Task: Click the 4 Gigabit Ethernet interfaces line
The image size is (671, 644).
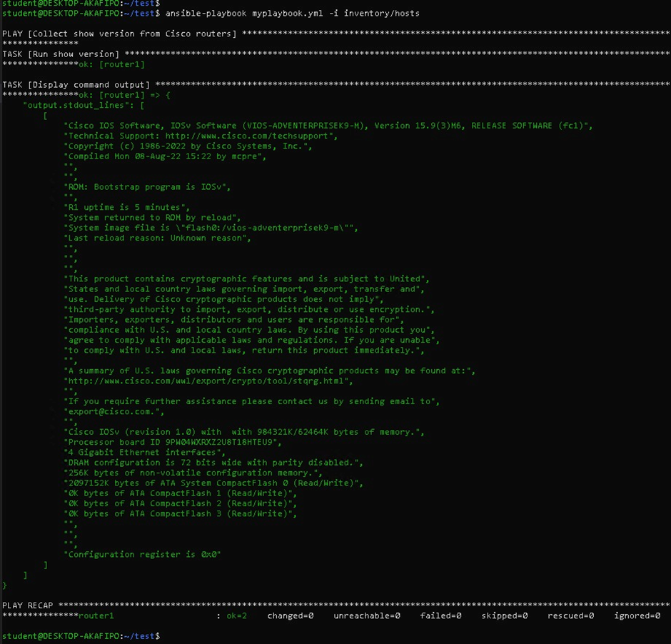Action: click(145, 453)
